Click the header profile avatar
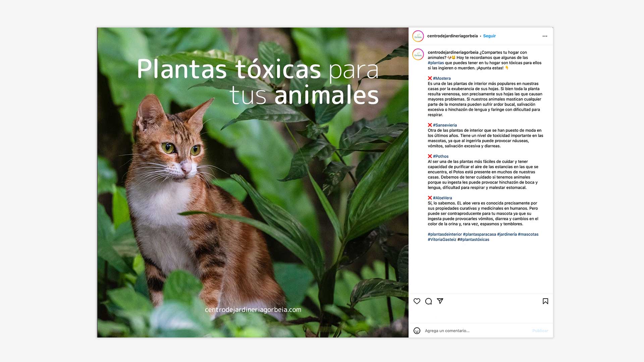644x362 pixels. point(418,36)
